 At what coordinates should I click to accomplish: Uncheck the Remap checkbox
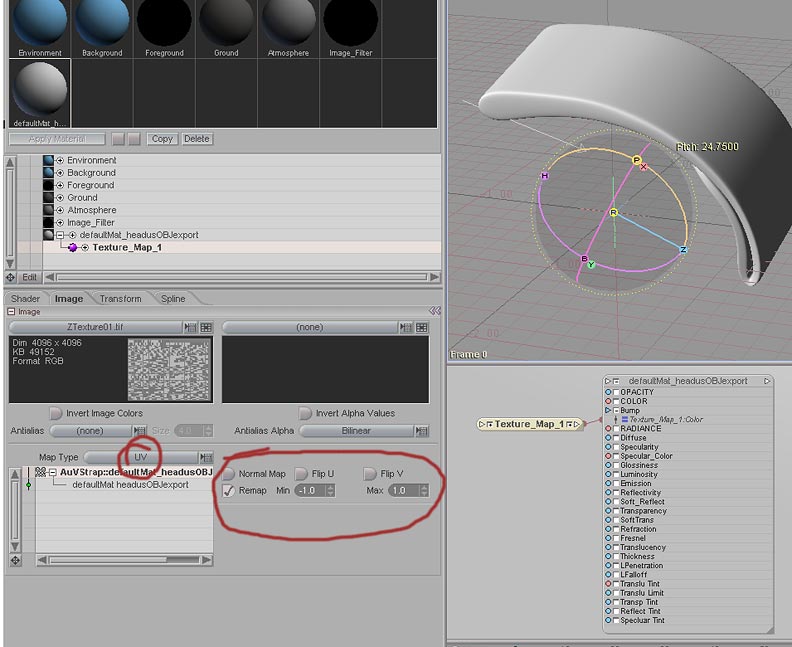tap(229, 490)
